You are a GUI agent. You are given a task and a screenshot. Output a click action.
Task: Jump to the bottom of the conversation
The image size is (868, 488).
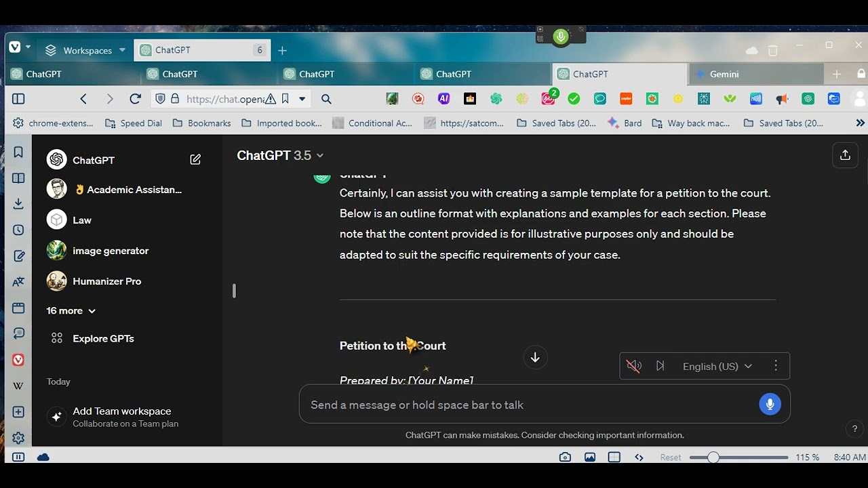pos(535,357)
